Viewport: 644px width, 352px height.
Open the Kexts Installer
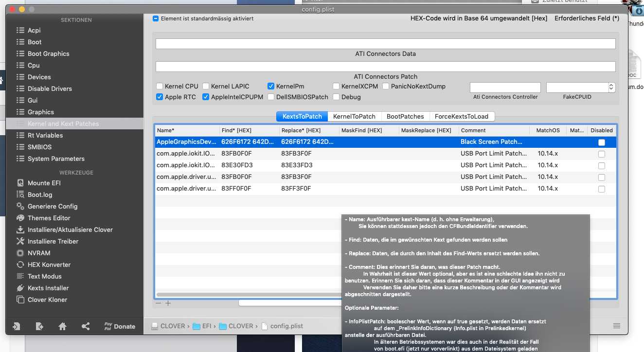coord(48,288)
